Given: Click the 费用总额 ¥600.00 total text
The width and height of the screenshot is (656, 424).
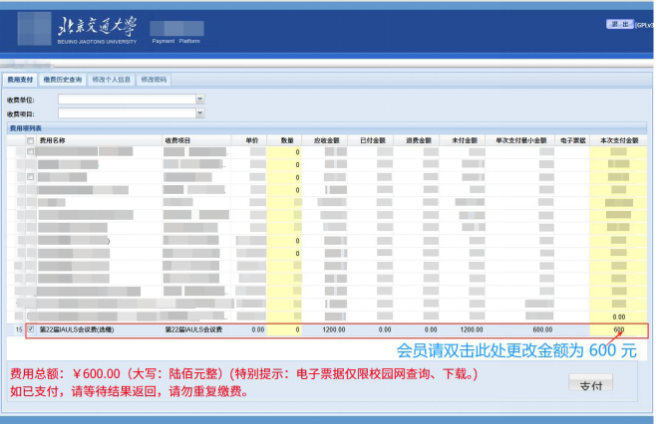Looking at the screenshot, I should (x=65, y=373).
